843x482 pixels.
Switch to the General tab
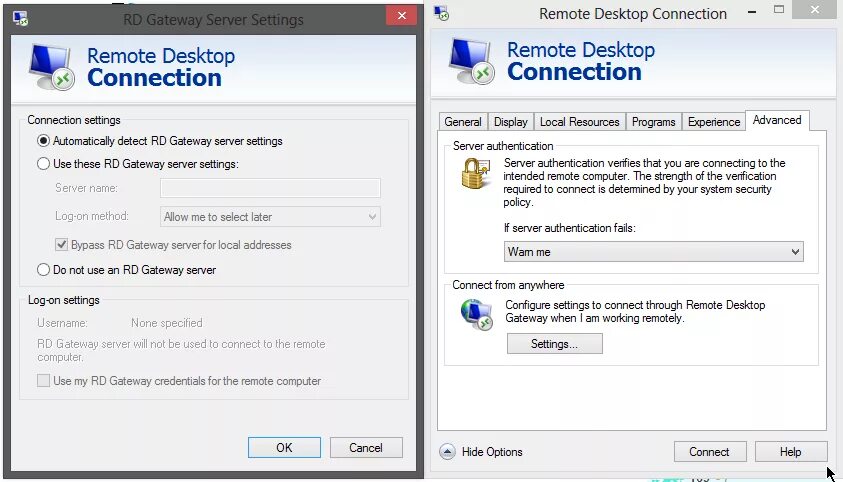[x=463, y=122]
